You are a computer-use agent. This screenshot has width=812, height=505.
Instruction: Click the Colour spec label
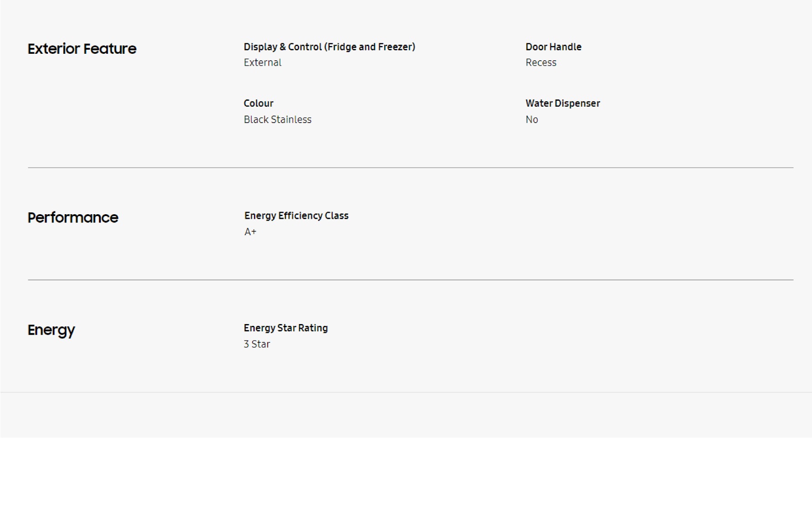pos(259,103)
